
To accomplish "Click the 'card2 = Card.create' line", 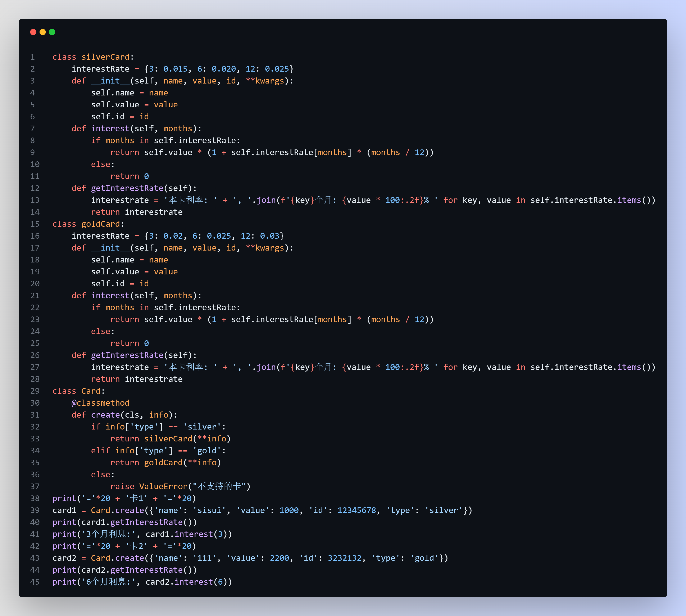I will [250, 558].
